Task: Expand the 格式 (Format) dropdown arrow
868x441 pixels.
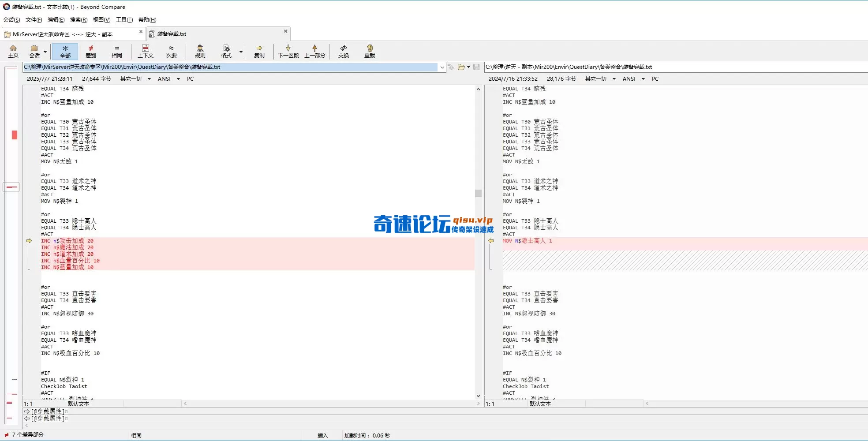Action: (x=241, y=52)
